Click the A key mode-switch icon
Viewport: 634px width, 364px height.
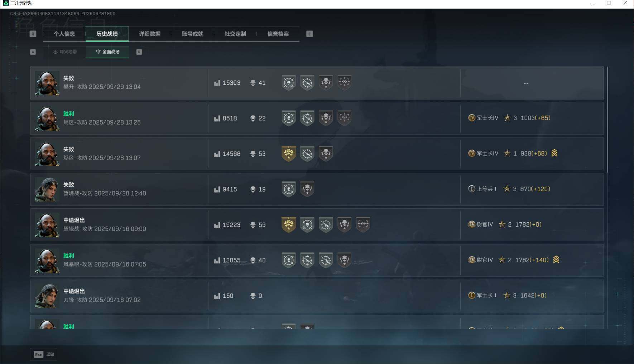(x=33, y=52)
